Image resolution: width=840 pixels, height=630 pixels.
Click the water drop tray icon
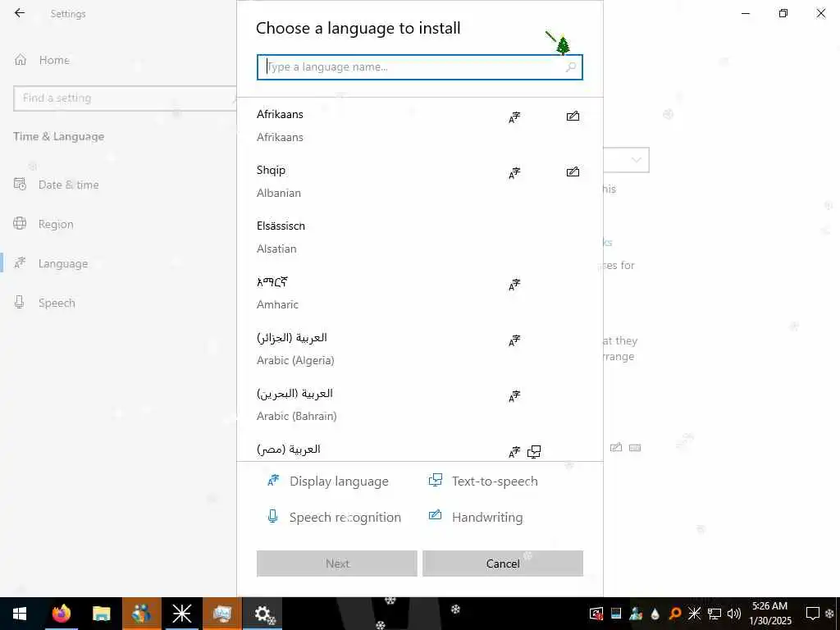655,614
